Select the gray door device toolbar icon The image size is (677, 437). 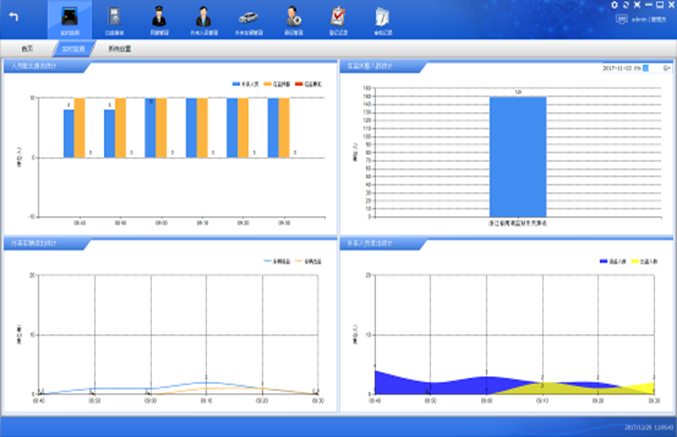tap(112, 16)
